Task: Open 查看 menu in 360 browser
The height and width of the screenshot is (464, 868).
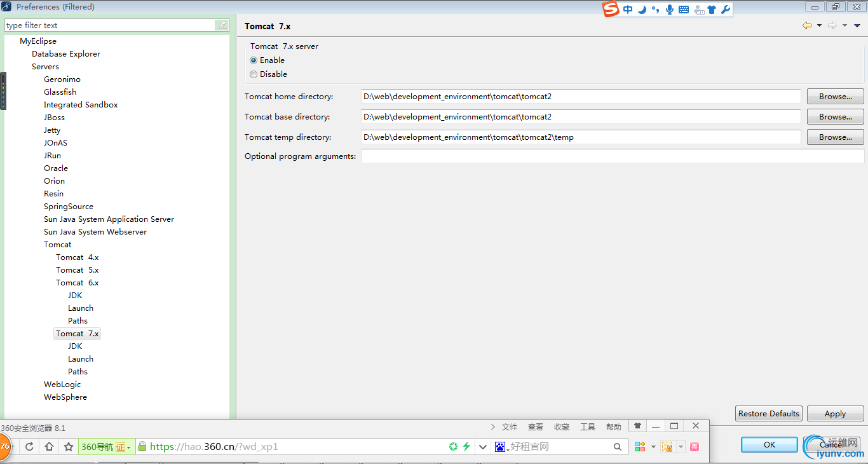Action: pos(536,427)
